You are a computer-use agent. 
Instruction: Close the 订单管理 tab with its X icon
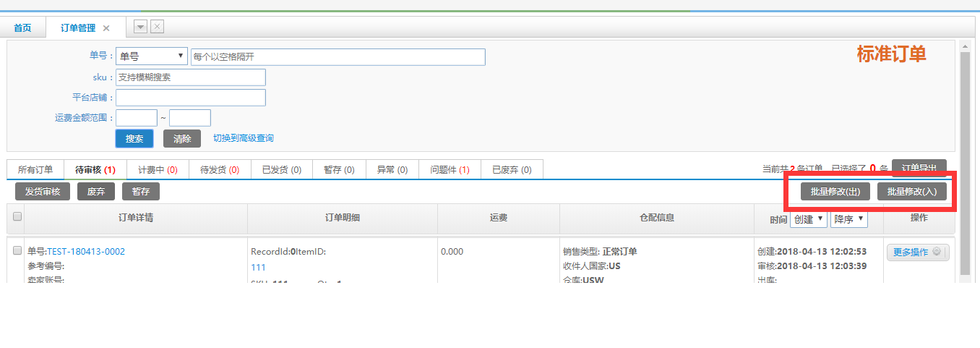[x=106, y=28]
